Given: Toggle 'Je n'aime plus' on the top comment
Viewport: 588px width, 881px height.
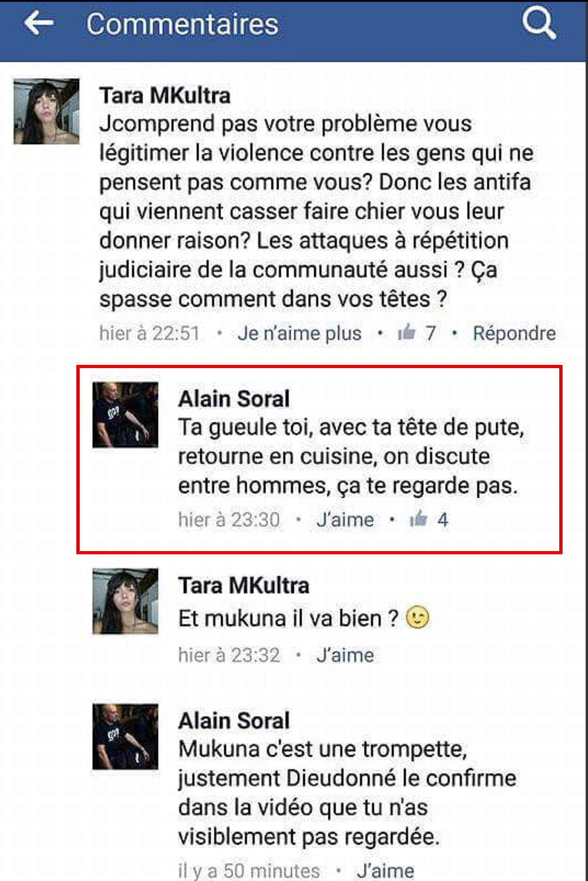Looking at the screenshot, I should (x=300, y=333).
